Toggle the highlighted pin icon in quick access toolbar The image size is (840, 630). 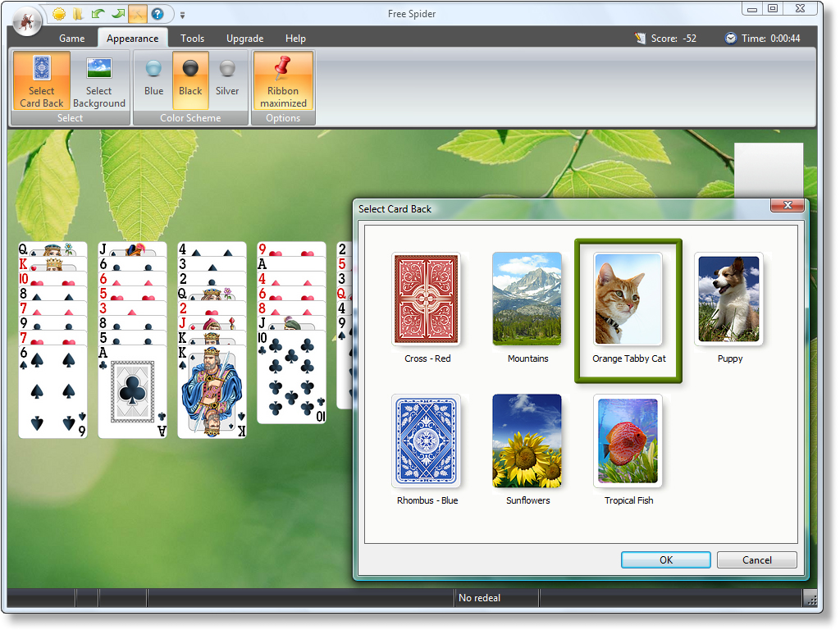(x=137, y=14)
